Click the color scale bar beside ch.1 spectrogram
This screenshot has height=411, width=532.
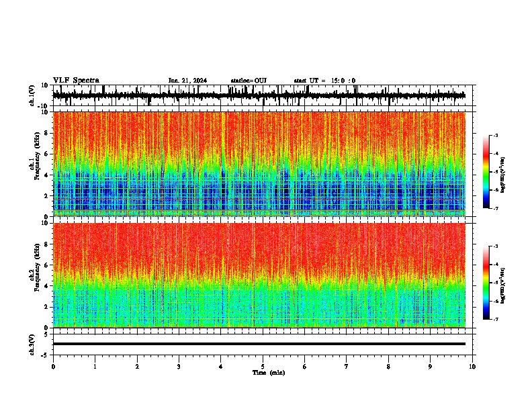click(x=486, y=172)
